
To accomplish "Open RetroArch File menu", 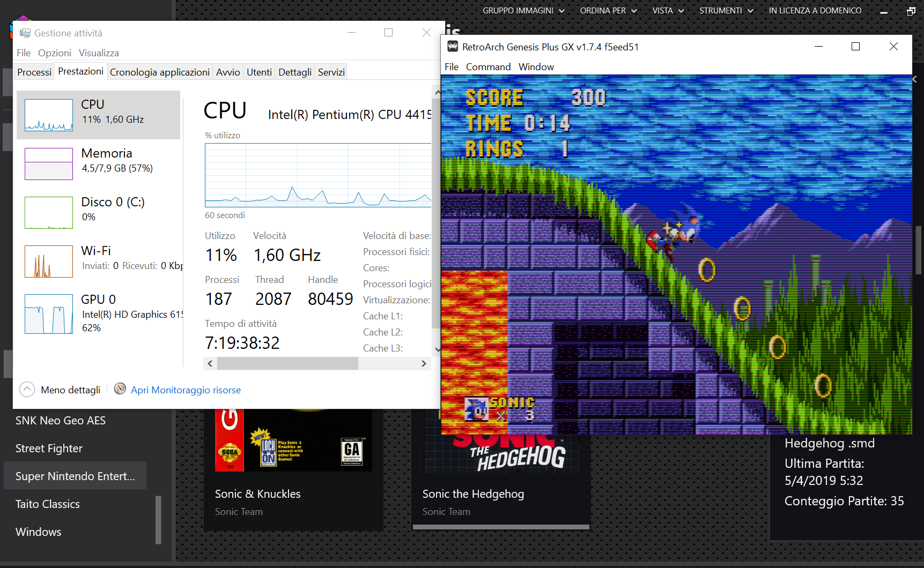I will [452, 66].
